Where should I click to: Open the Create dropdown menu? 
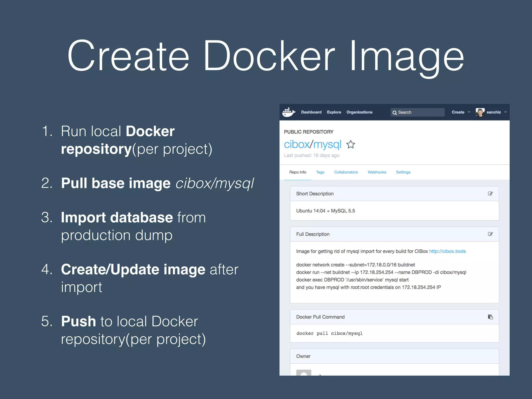click(461, 112)
